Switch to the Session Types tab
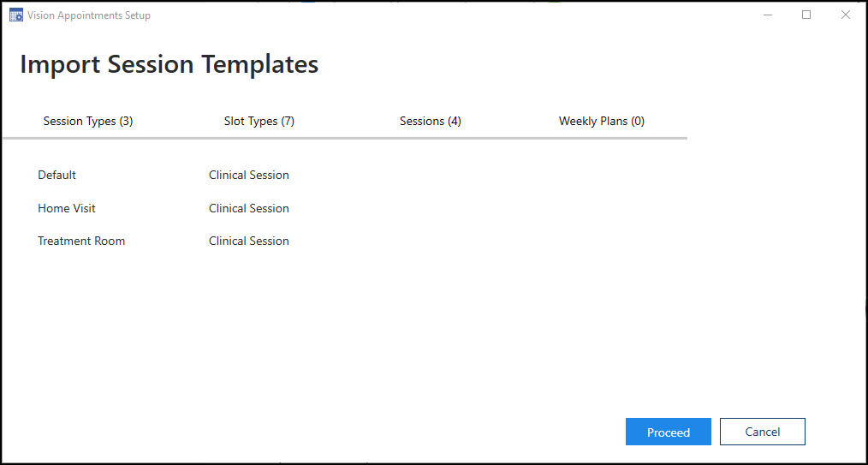The width and height of the screenshot is (868, 465). [x=88, y=122]
